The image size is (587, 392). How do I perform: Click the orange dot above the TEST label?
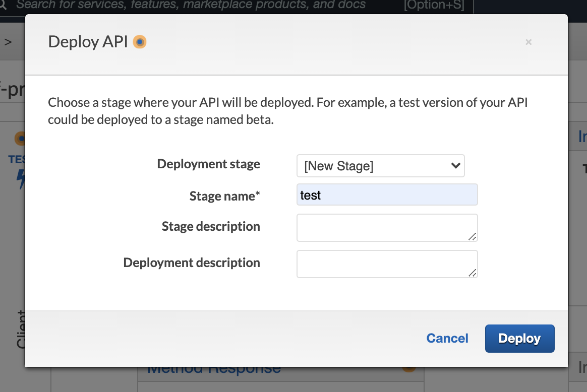pos(20,138)
